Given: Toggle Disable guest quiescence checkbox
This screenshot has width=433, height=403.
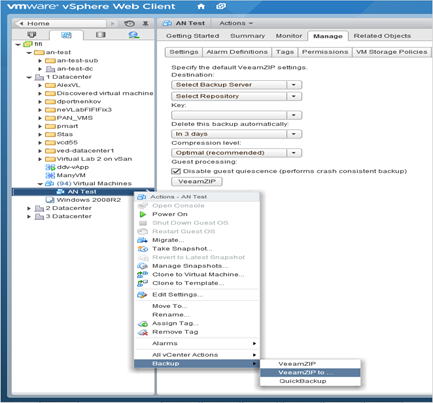Looking at the screenshot, I should [176, 171].
